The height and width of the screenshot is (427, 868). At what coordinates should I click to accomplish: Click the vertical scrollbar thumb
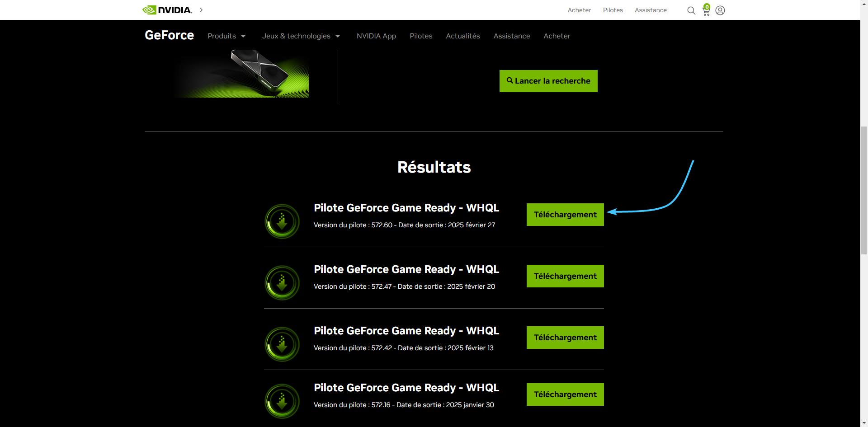[864, 191]
